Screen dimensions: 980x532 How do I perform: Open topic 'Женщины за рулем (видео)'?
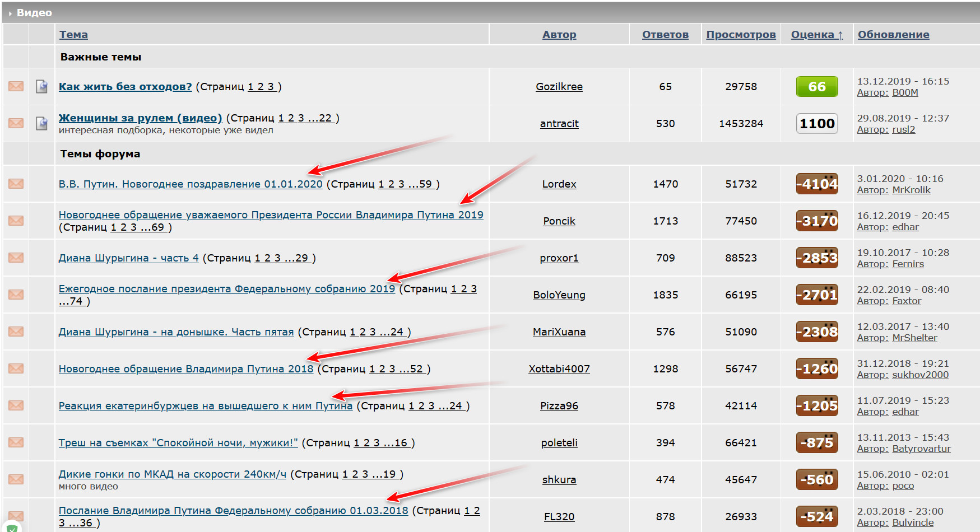(141, 118)
